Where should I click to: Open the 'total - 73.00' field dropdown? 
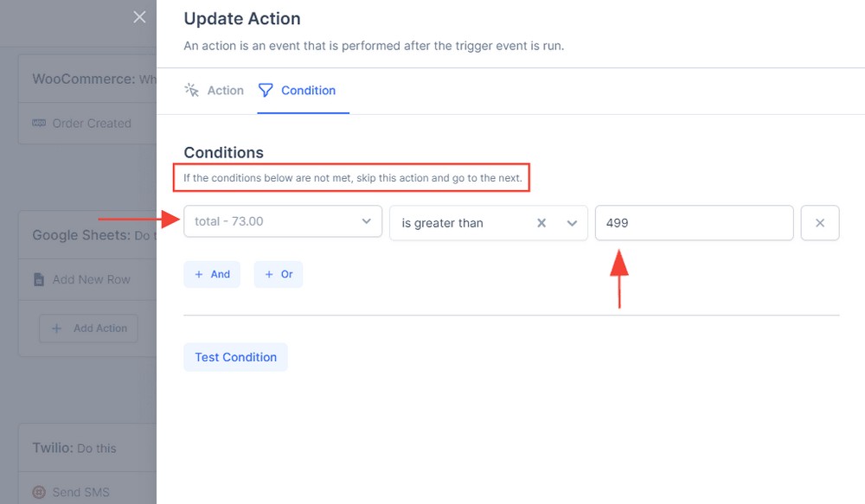tap(282, 221)
